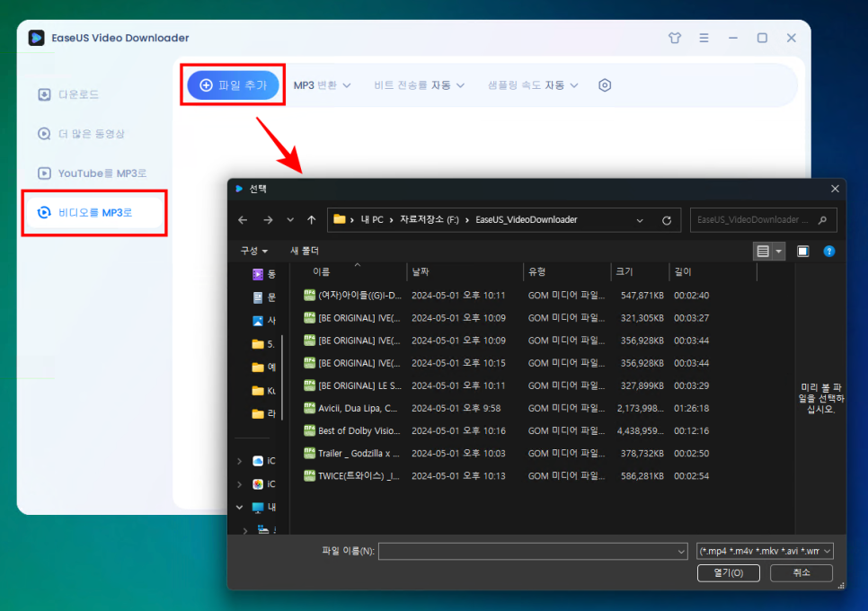Viewport: 868px width, 611px height.
Task: Collapse the 내 PC tree node
Action: [239, 507]
